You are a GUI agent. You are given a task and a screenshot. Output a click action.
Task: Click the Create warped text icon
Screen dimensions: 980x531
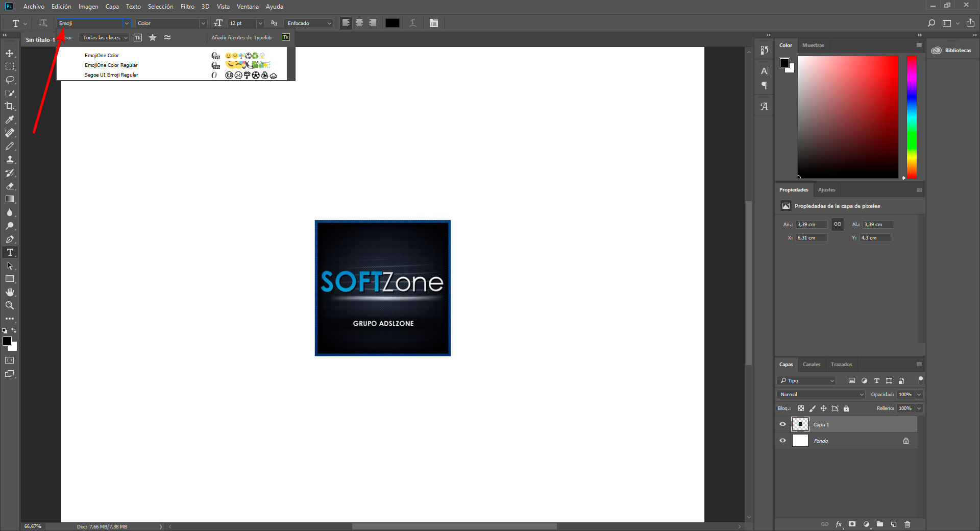pos(413,23)
